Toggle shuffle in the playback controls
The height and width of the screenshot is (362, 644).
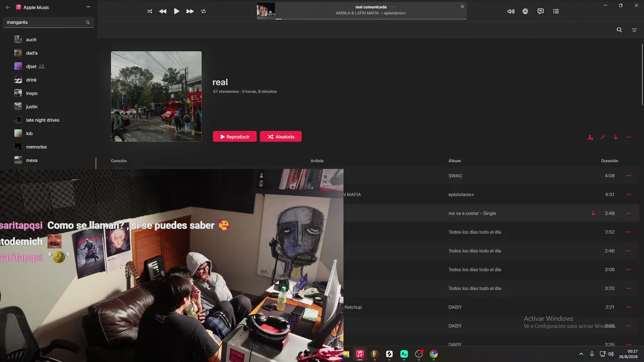pos(149,11)
